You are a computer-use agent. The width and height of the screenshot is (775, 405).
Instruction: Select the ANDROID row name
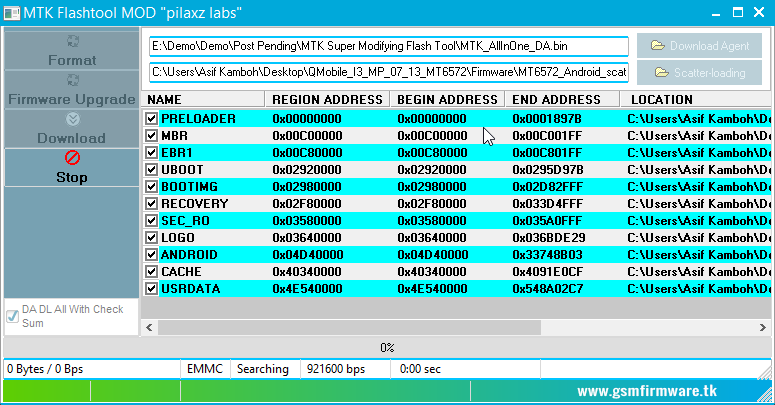pyautogui.click(x=189, y=255)
